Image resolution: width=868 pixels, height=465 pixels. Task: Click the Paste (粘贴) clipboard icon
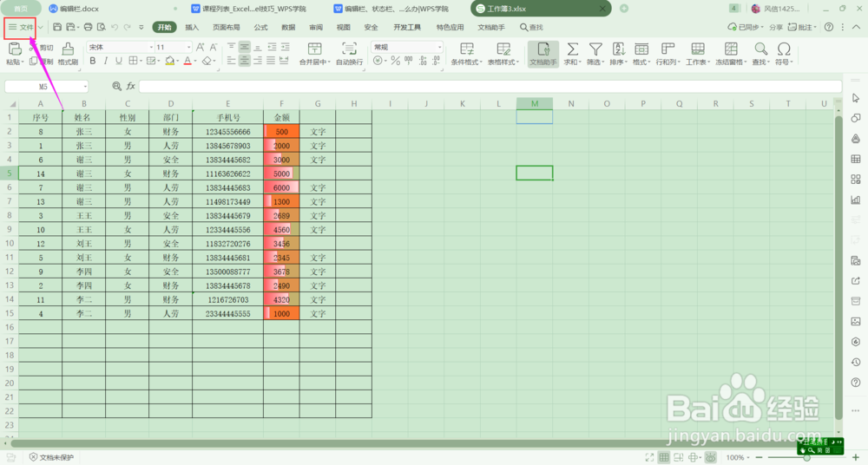(15, 49)
